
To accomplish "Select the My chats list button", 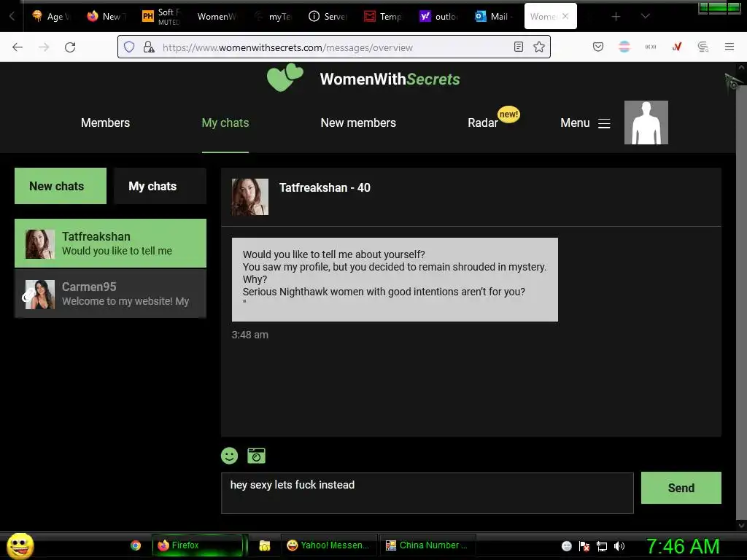I will click(160, 186).
